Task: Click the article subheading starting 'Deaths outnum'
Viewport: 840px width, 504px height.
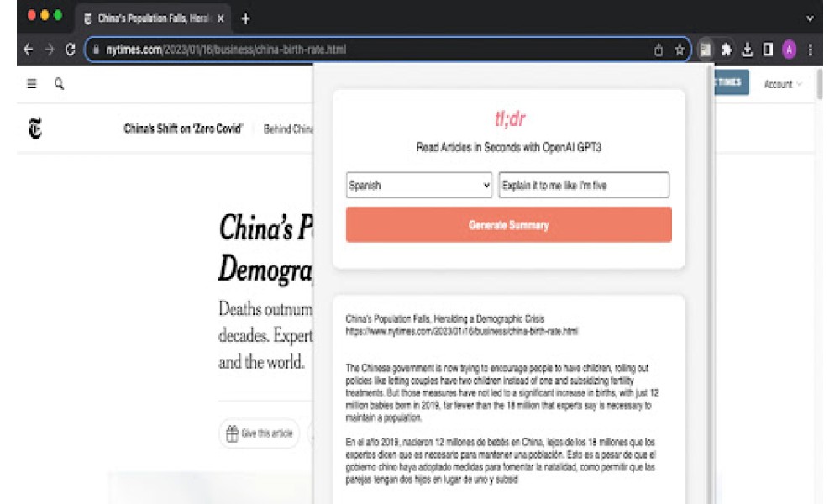Action: [x=265, y=336]
